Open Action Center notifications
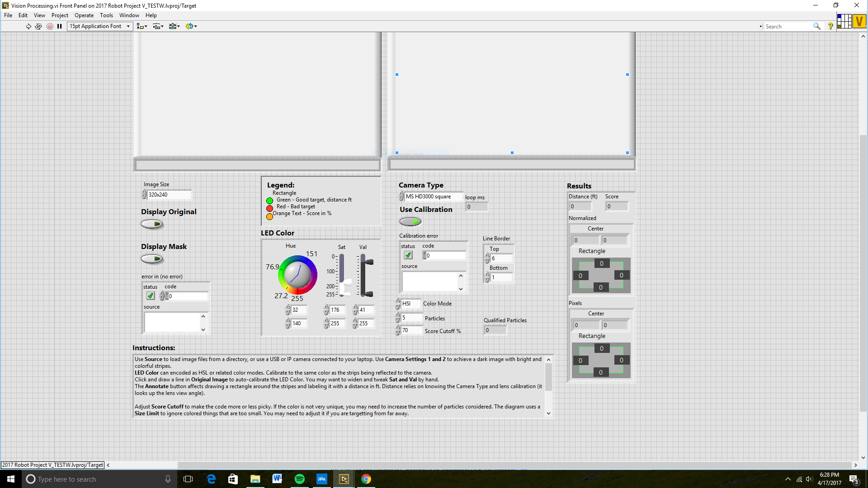 854,479
